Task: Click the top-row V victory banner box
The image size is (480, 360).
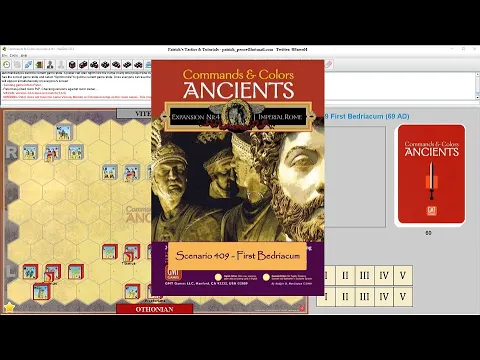Action: click(x=403, y=275)
